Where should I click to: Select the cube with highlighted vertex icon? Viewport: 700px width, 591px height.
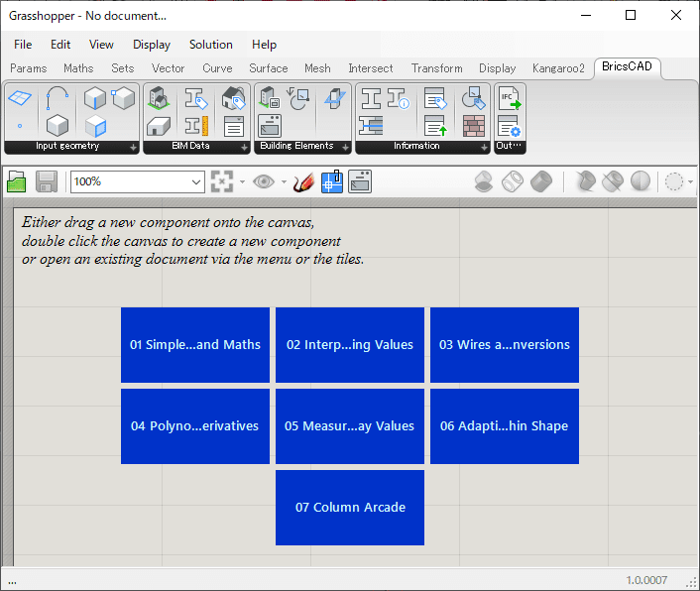click(123, 98)
